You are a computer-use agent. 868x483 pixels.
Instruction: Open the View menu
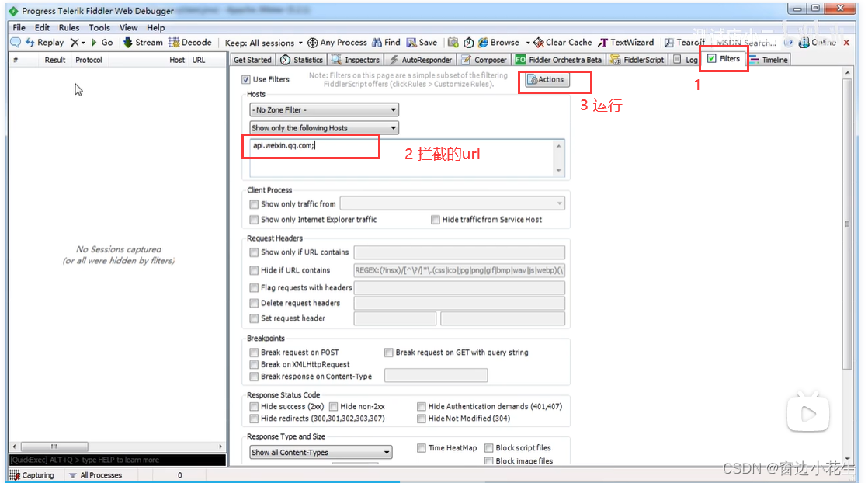128,28
